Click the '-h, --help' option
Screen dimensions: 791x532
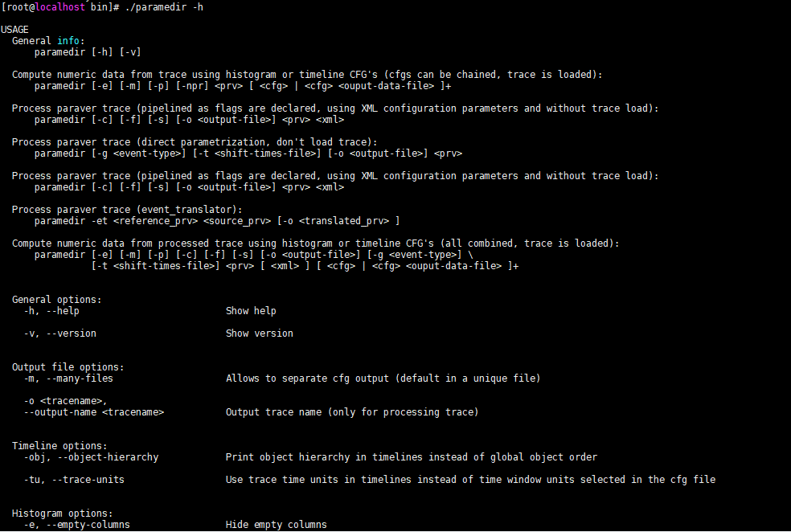(x=51, y=311)
